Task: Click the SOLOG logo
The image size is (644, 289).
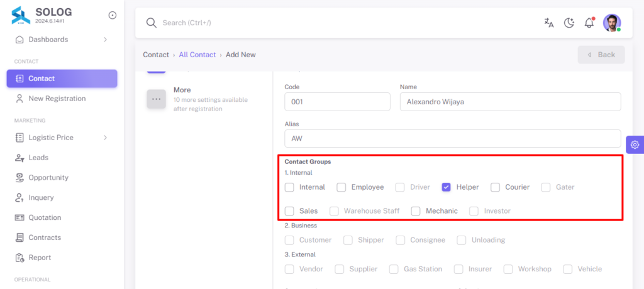Action: click(21, 16)
